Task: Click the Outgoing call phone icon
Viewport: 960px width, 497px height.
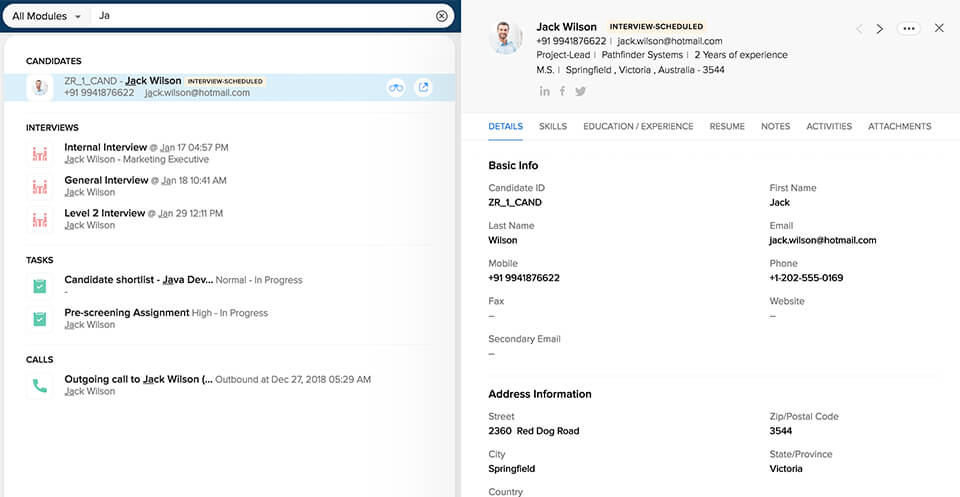Action: (x=40, y=385)
